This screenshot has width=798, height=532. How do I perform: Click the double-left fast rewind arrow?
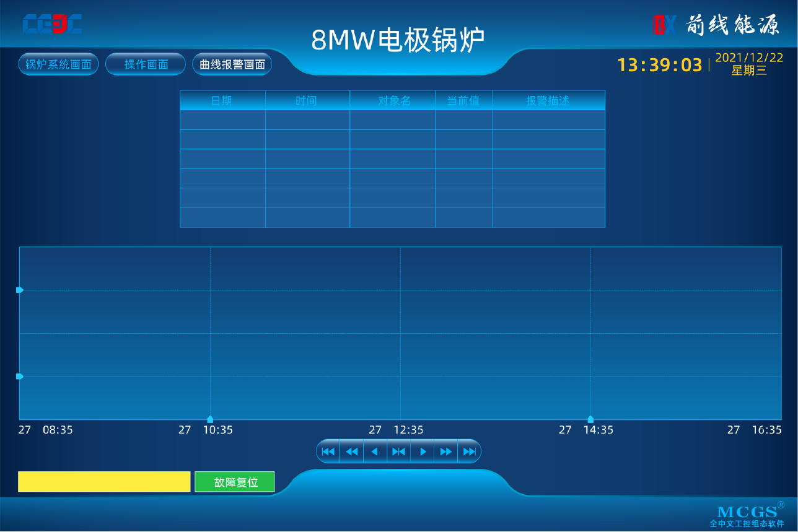click(x=352, y=451)
